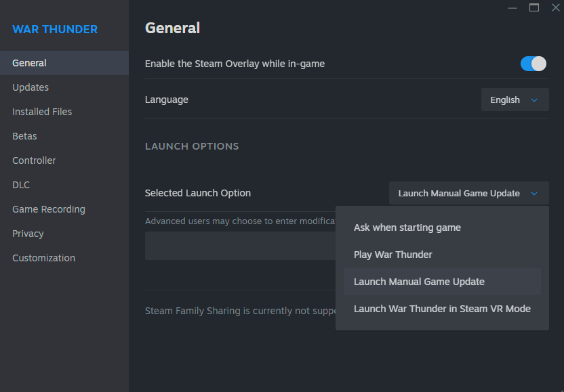Click the Language dropdown chevron arrow

tap(534, 100)
